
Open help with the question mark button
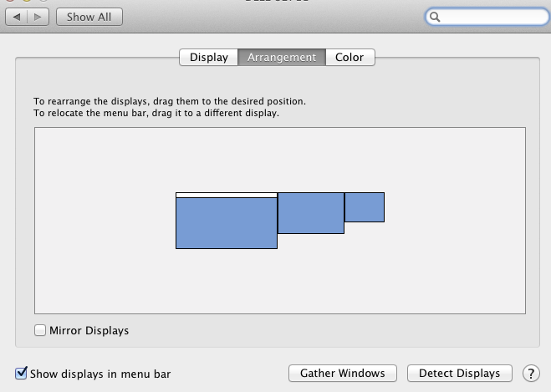click(530, 373)
